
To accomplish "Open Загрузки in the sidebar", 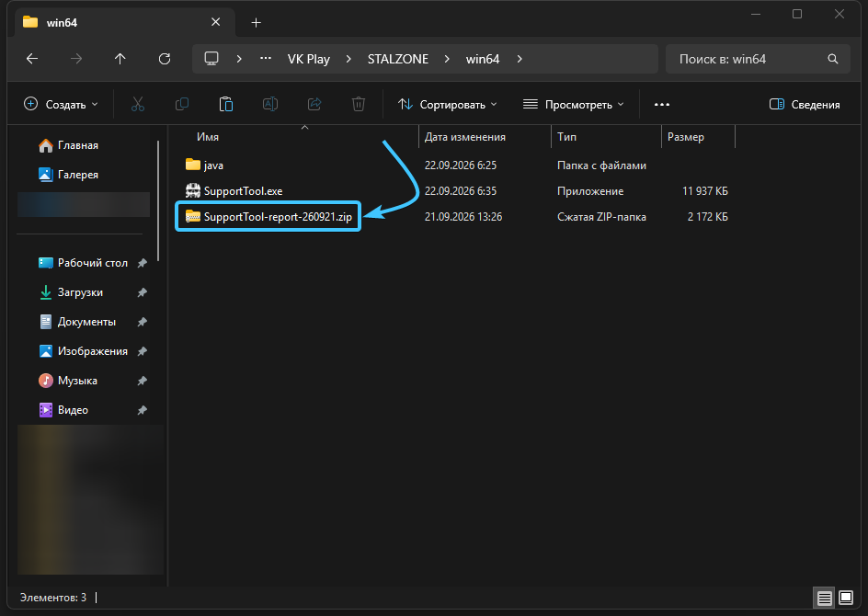I will (x=71, y=292).
